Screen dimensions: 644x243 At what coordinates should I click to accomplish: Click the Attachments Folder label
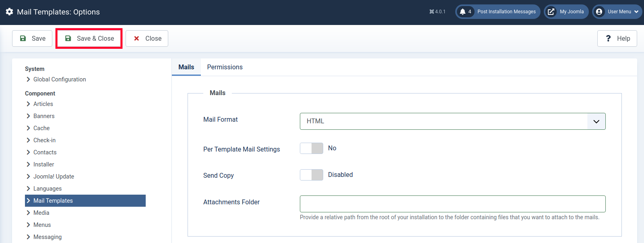click(231, 202)
